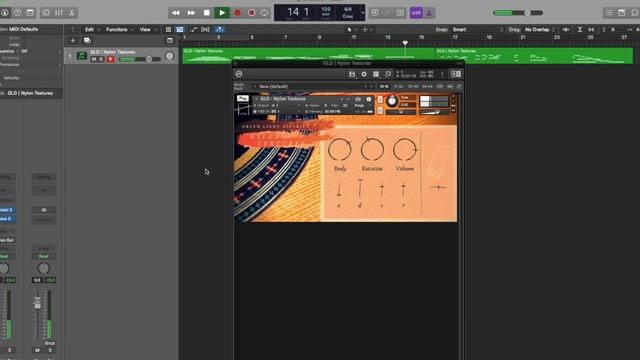Screen dimensions: 640x360
Task: Open the Snap Smart dropdown
Action: pyautogui.click(x=477, y=29)
